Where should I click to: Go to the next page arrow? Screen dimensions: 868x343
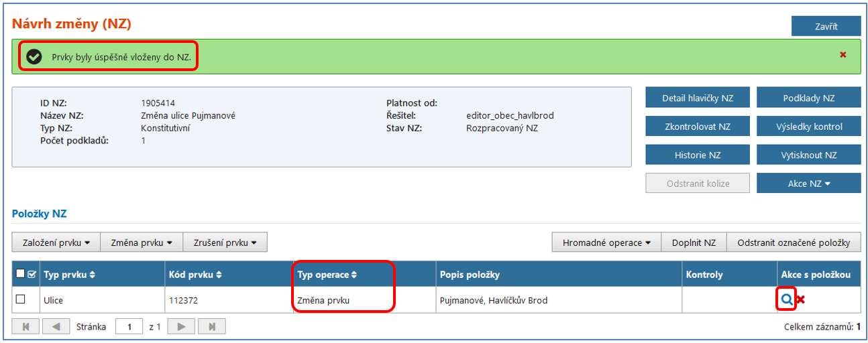180,327
